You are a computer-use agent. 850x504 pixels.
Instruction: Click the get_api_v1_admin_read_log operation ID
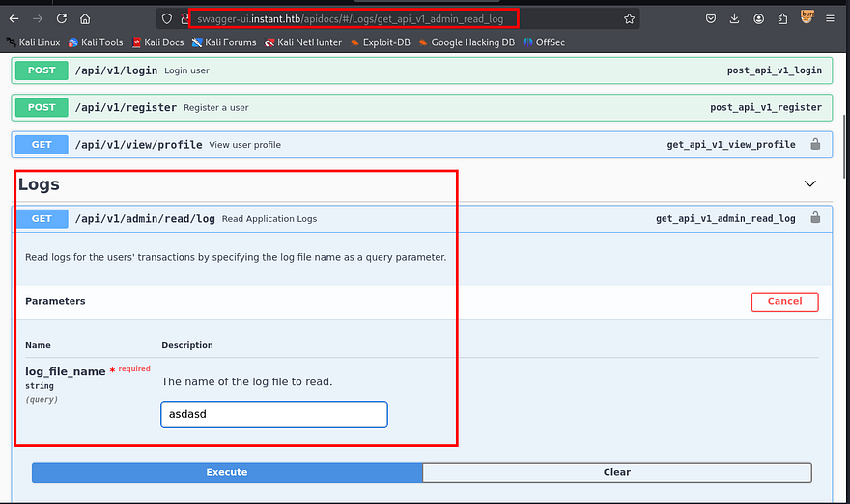tap(725, 219)
